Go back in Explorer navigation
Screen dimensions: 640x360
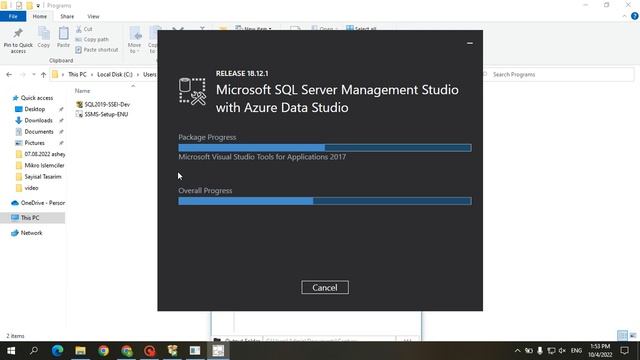click(x=9, y=75)
